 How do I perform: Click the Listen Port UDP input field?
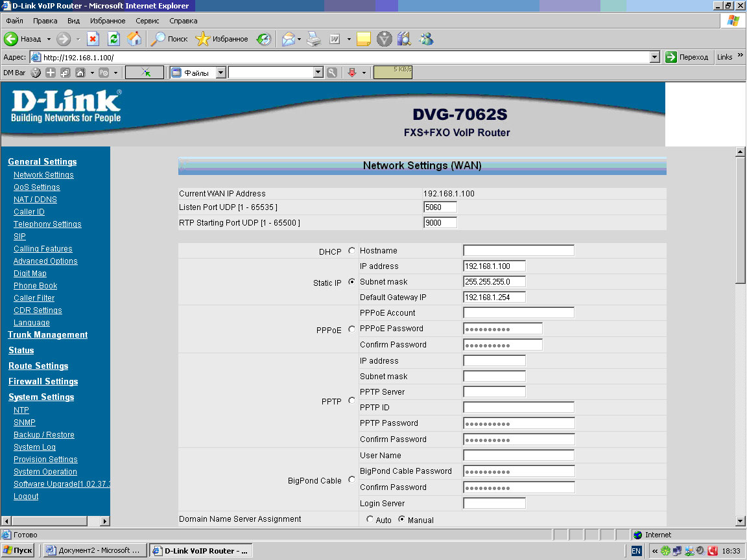pos(440,207)
